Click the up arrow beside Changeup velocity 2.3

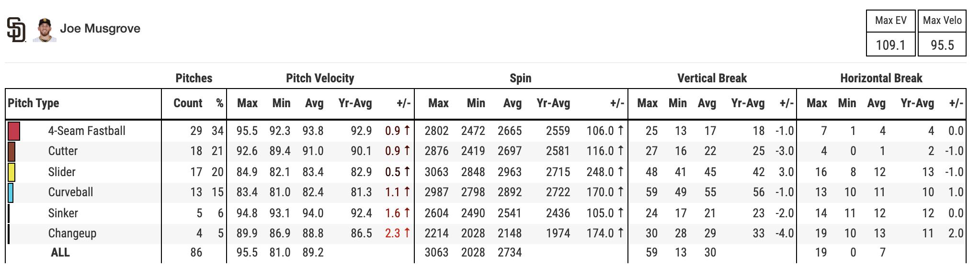click(x=407, y=233)
